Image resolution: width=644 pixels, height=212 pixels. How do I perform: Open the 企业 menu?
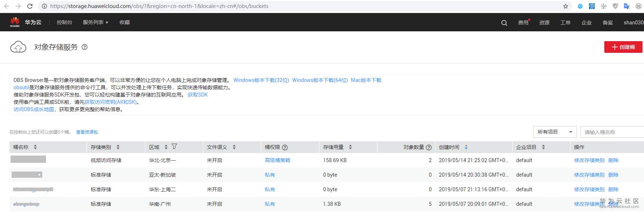click(x=587, y=23)
